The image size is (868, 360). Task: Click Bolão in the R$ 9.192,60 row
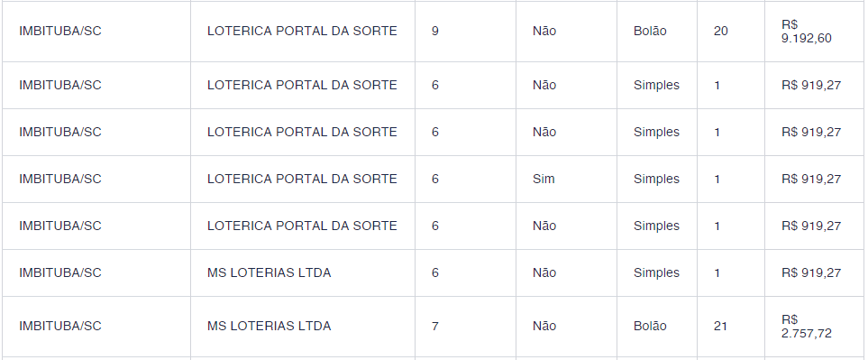tap(650, 31)
